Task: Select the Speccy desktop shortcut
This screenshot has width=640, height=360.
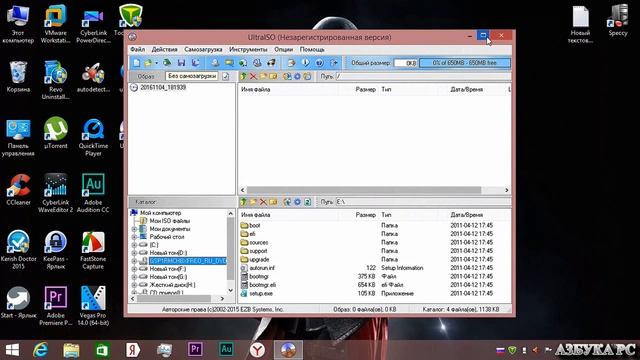Action: (x=618, y=21)
